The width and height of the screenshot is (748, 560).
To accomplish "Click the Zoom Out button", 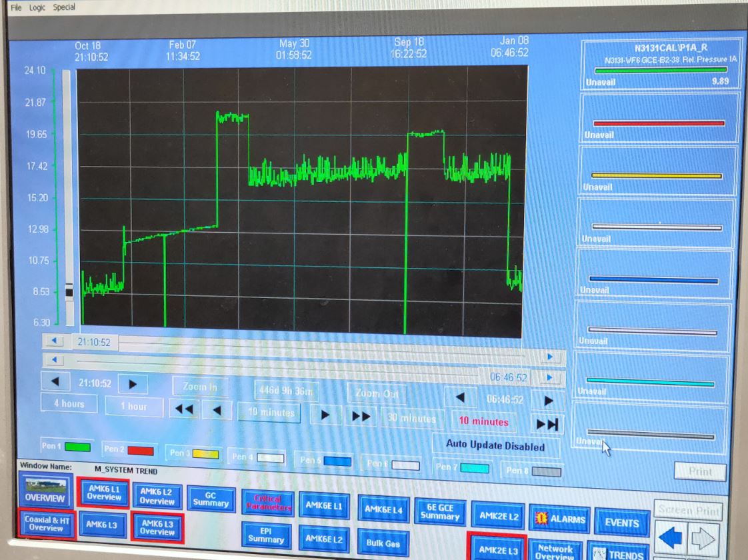I will pos(377,393).
